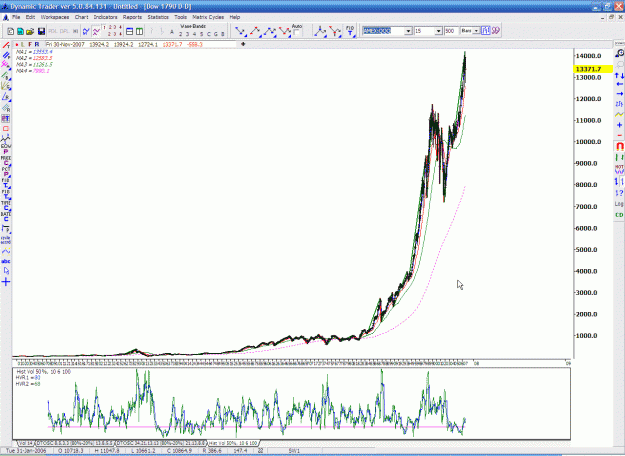Viewport: 625px width, 456px height.
Task: Click the R button in data bar
Action: [37, 44]
